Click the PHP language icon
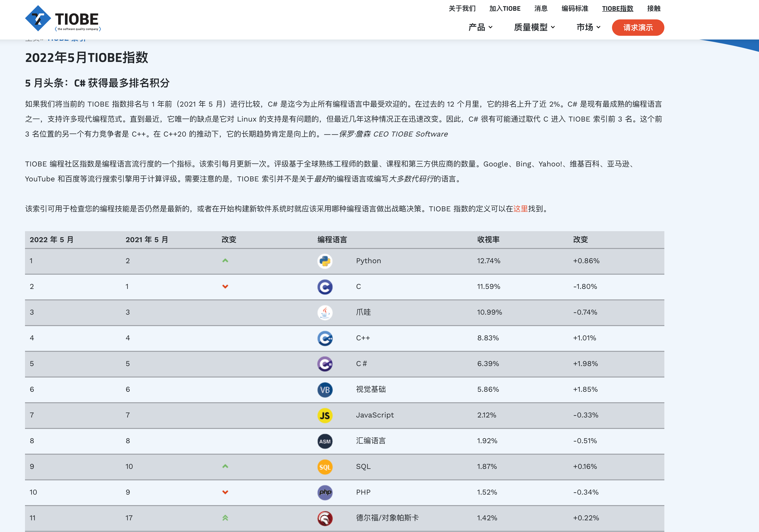 (x=325, y=493)
